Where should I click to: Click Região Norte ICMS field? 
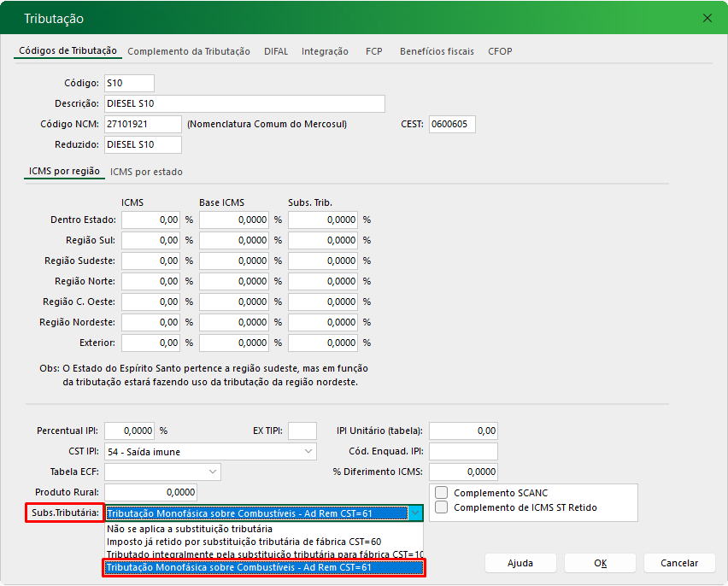151,281
